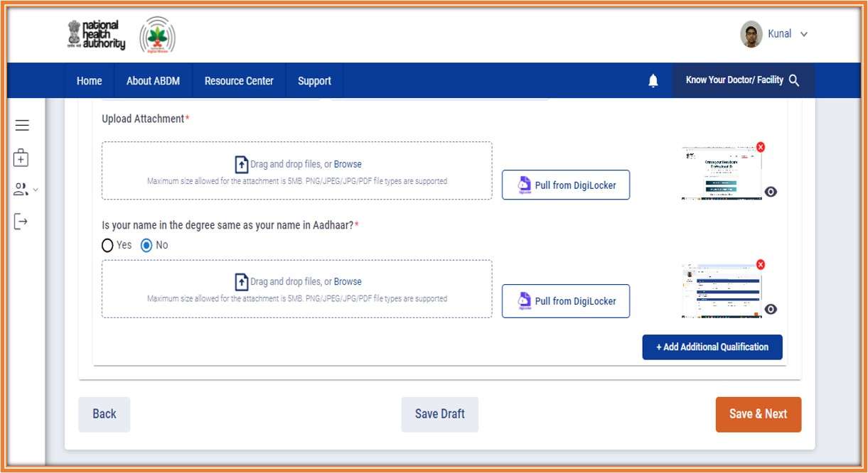Click Save & Next button

tap(758, 414)
